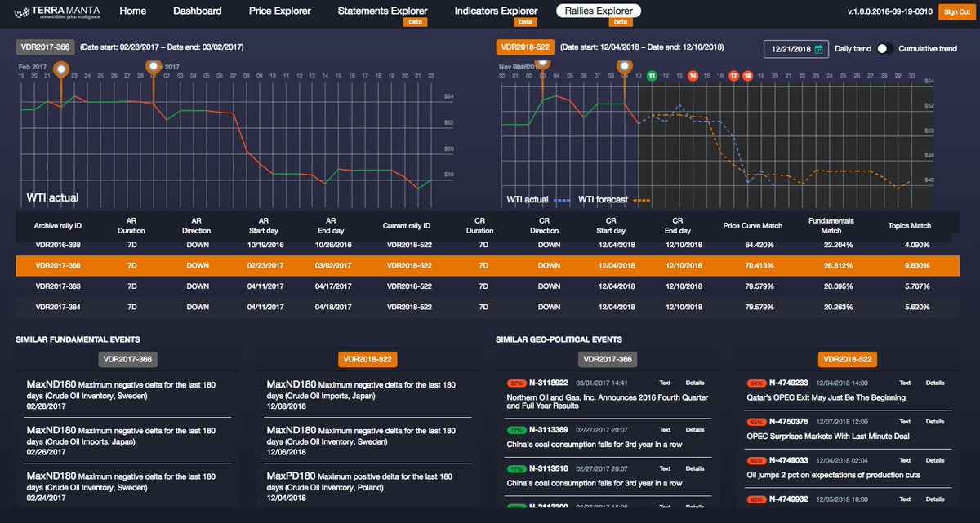Click the orange Dec 09 marker on forecast chart
The height and width of the screenshot is (523, 980).
pos(623,69)
